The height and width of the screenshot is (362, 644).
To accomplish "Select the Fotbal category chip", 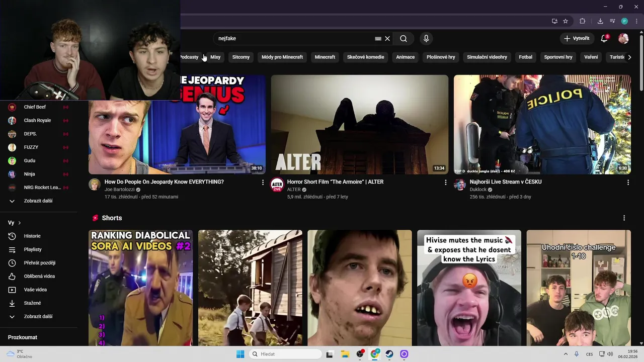I will pyautogui.click(x=526, y=57).
